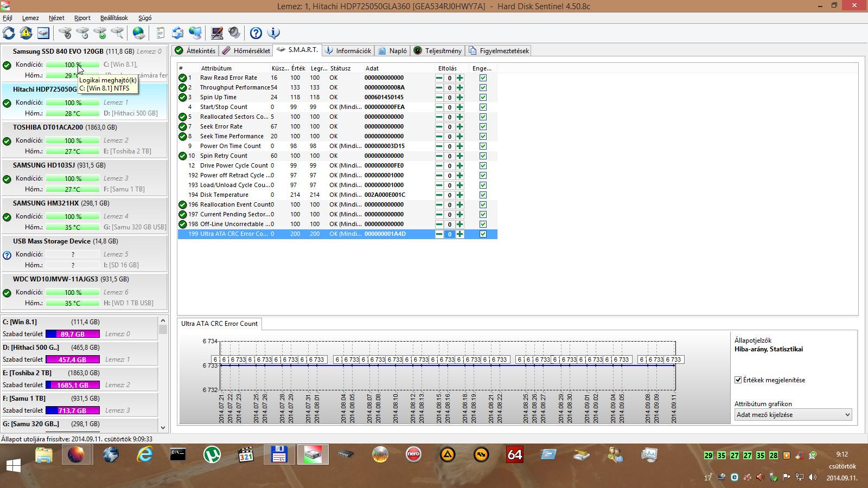The height and width of the screenshot is (488, 868).
Task: Click the globe with disk toolbar icon
Action: click(139, 33)
